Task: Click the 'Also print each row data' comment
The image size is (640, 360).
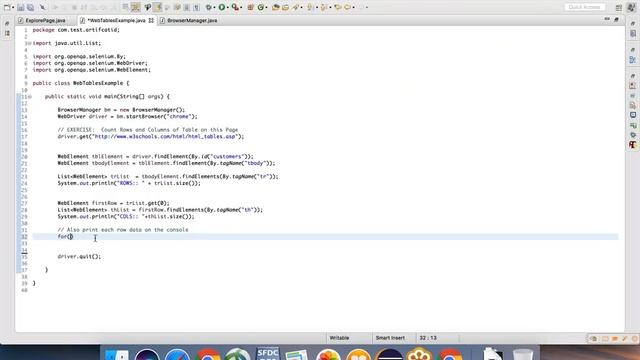Action: click(x=123, y=230)
